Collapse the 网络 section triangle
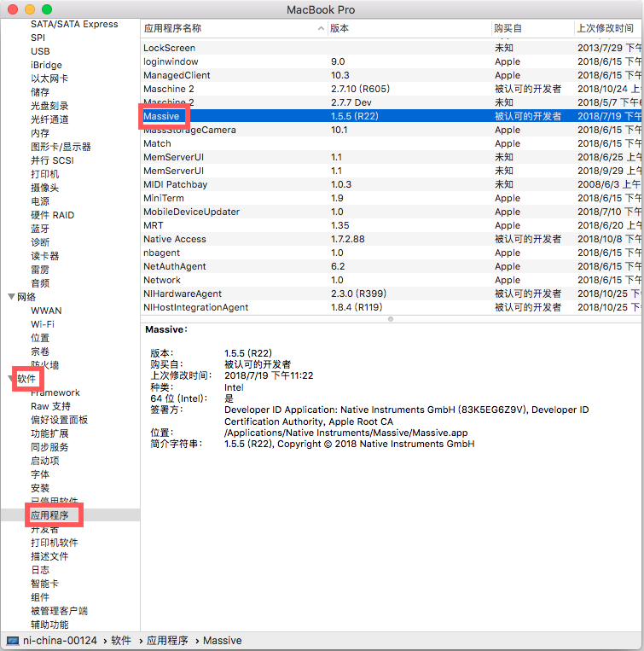 [x=11, y=297]
